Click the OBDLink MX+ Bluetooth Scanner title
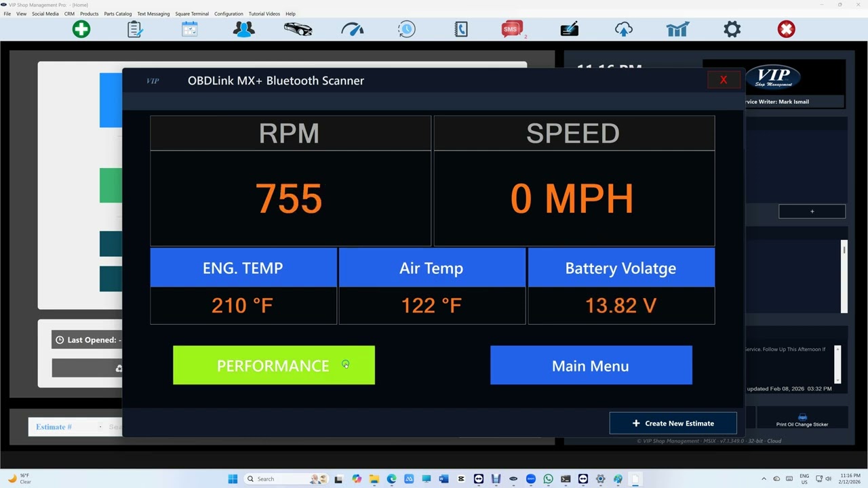This screenshot has width=868, height=488. pyautogui.click(x=276, y=81)
